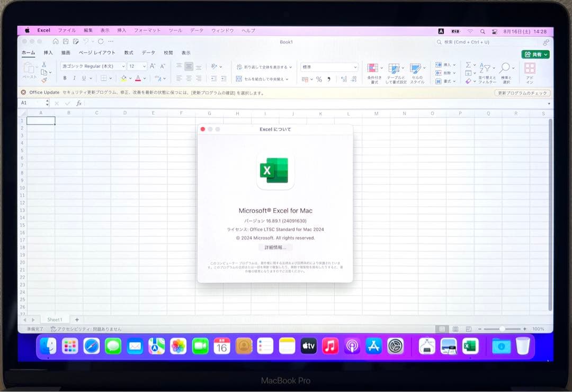Open テーブルとして書式設定 (Format as Table) icon
This screenshot has height=392, width=572.
pos(395,68)
